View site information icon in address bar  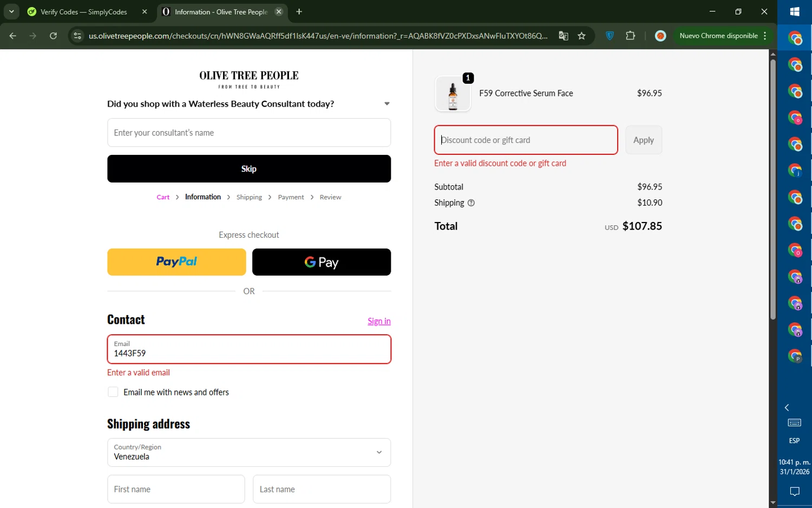tap(77, 36)
